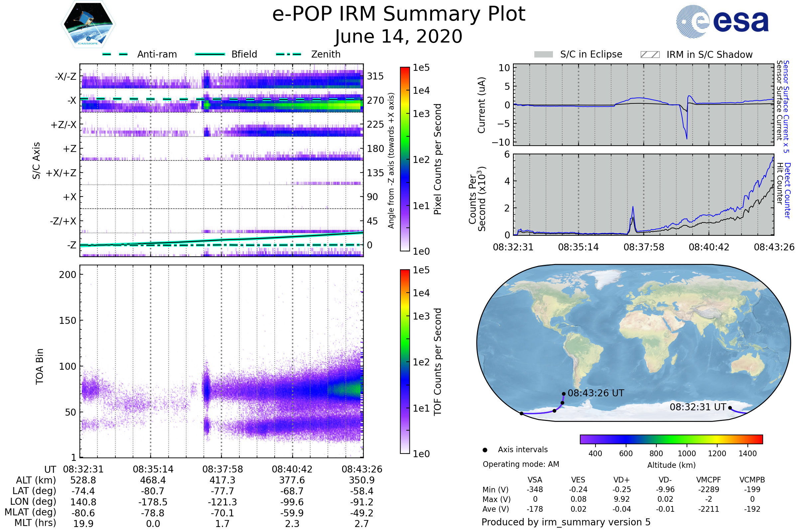Viewport: 798px width, 532px height.
Task: Click the TOF Counts per Second colorbar
Action: pos(405,361)
